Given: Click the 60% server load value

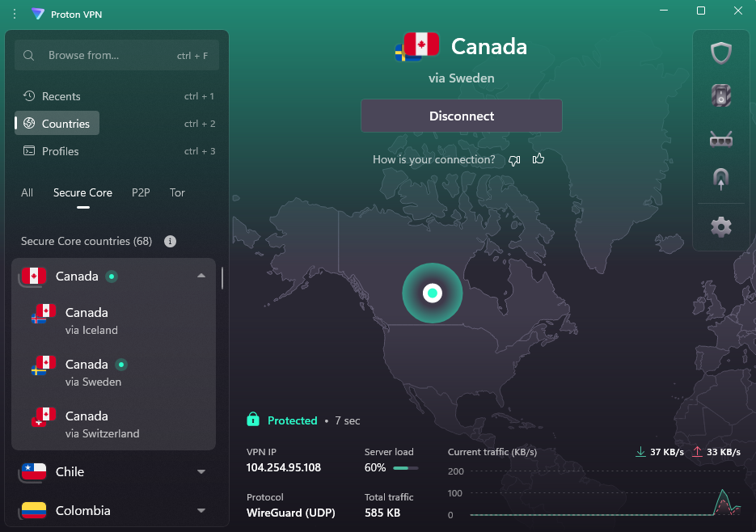Looking at the screenshot, I should 375,467.
